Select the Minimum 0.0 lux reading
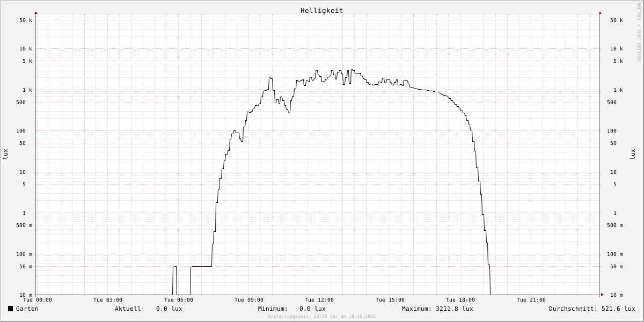The width and height of the screenshot is (644, 322). pos(291,309)
